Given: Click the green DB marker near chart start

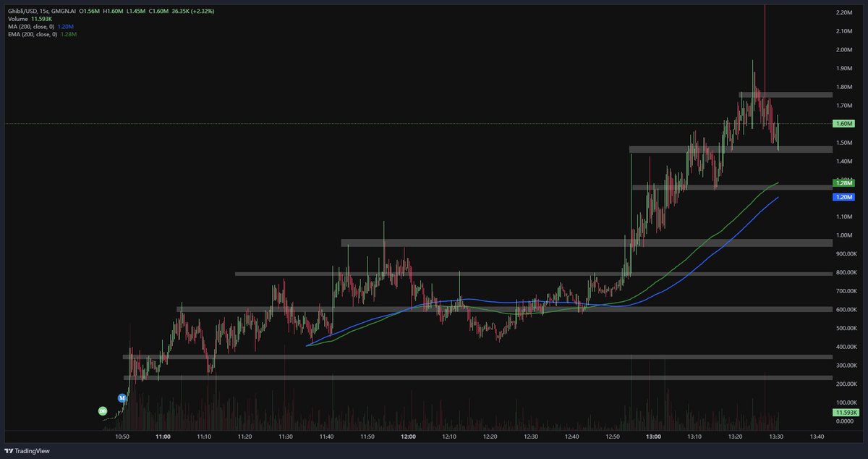Looking at the screenshot, I should pos(103,410).
